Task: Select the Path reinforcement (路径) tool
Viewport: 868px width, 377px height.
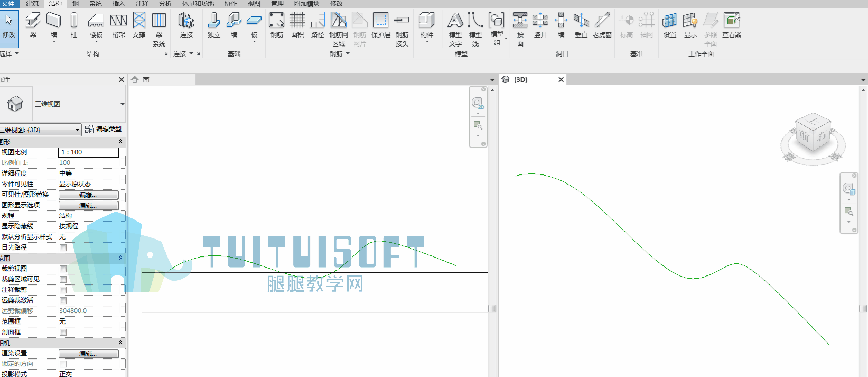Action: tap(318, 25)
